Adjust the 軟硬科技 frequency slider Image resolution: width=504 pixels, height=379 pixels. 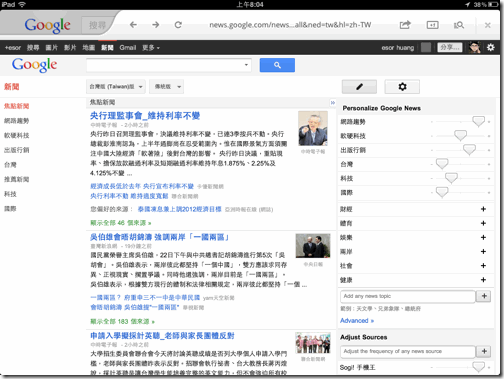coord(460,136)
